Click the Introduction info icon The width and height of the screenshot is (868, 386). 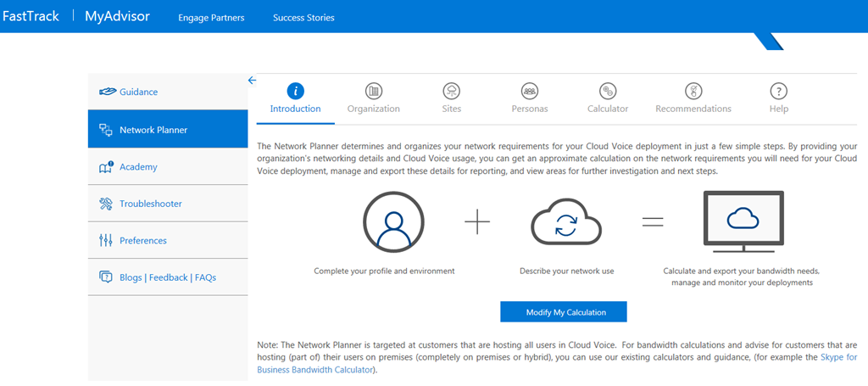(x=295, y=91)
